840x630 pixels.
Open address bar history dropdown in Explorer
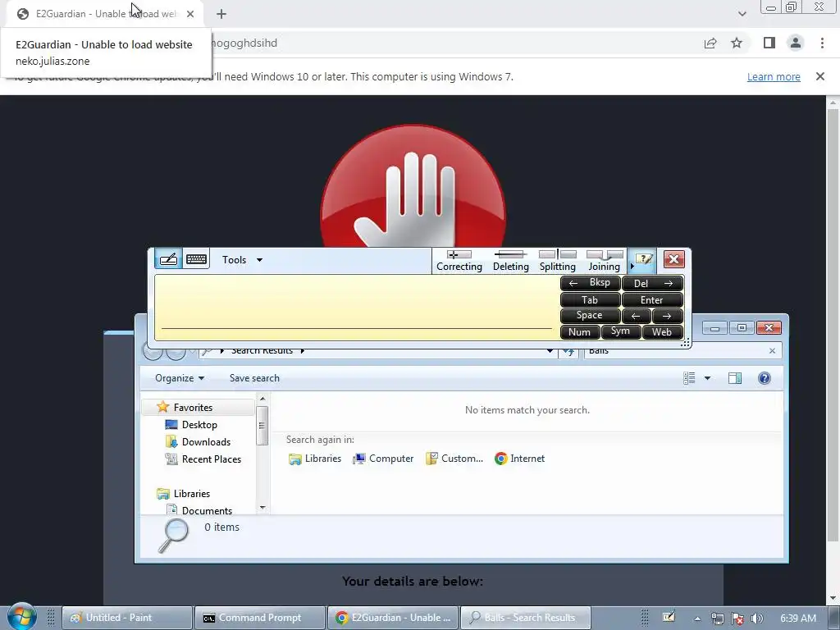[x=550, y=351]
